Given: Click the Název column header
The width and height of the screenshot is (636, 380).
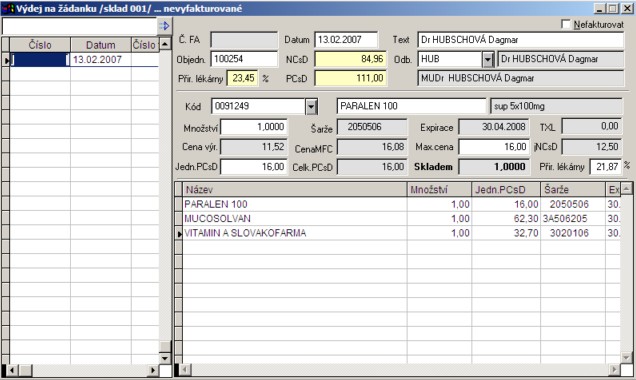Looking at the screenshot, I should coord(295,189).
